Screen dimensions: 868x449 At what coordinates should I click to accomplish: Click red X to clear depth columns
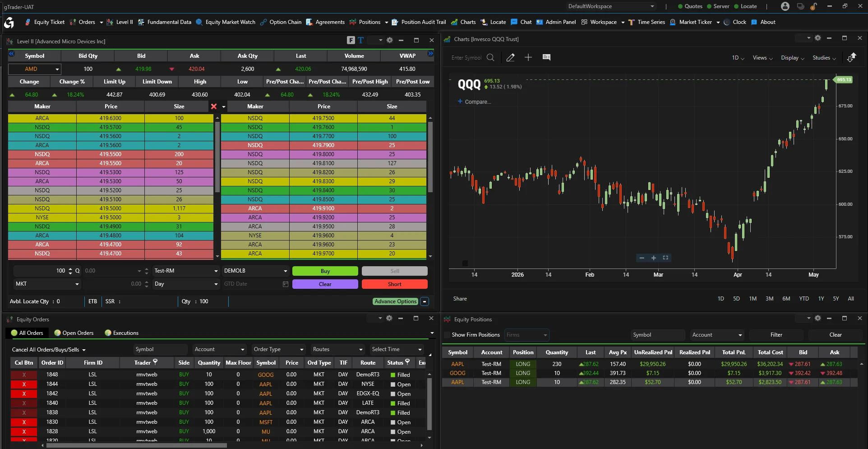click(214, 106)
